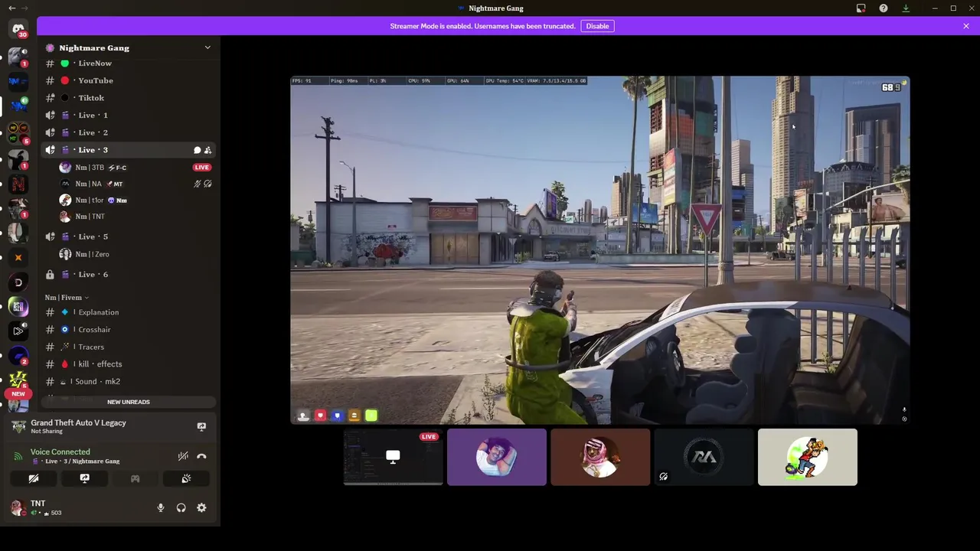The image size is (980, 551).
Task: Open the kill effects channel
Action: (128, 364)
